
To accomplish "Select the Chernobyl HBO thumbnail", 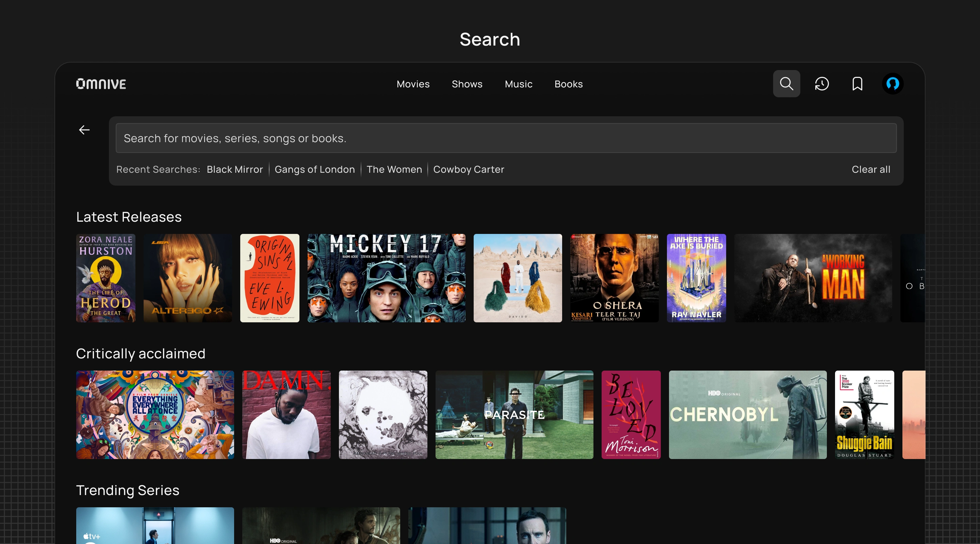I will pyautogui.click(x=747, y=414).
